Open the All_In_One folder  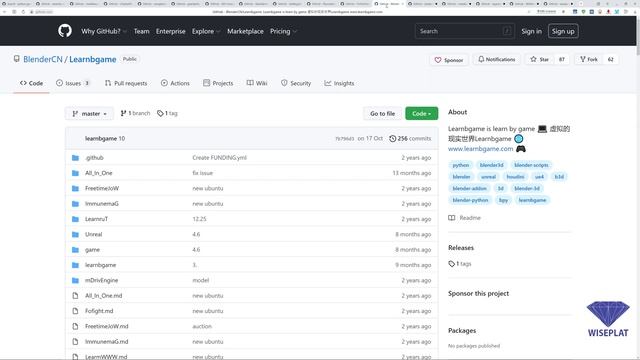[x=98, y=173]
